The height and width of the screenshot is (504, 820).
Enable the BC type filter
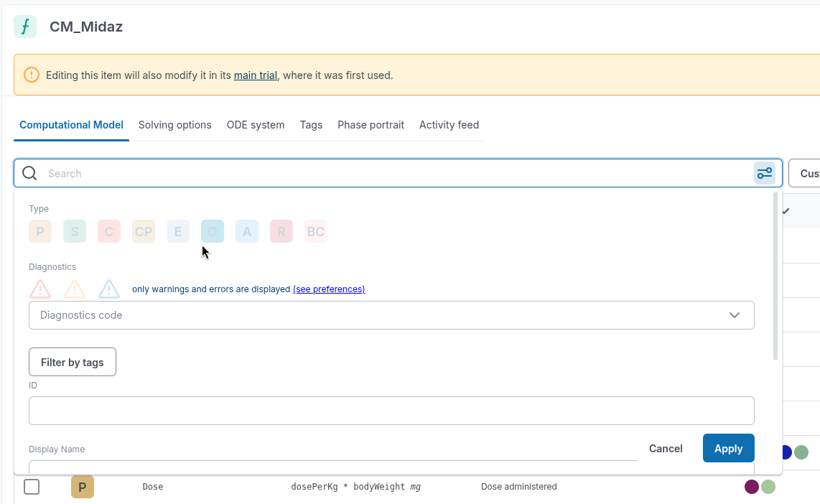316,231
